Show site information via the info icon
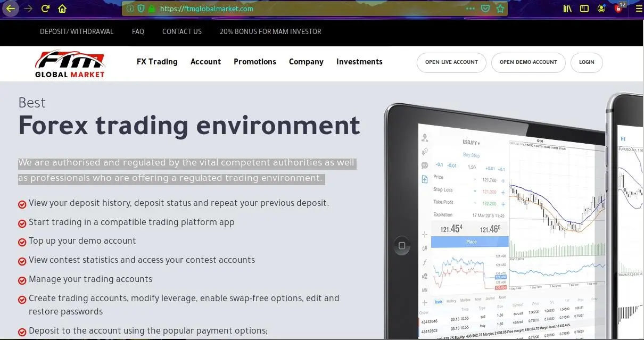Screen dimensions: 644x340 pyautogui.click(x=130, y=9)
